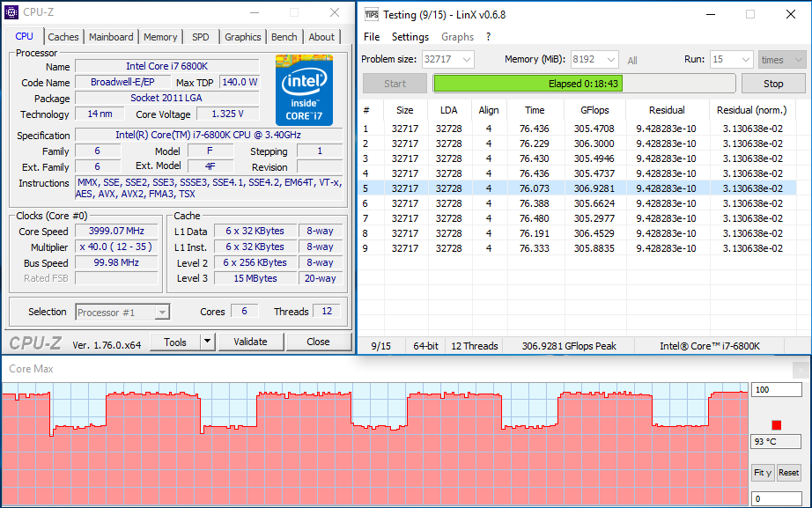Click the Core Max temperature graph
The width and height of the screenshot is (812, 508).
point(375,445)
